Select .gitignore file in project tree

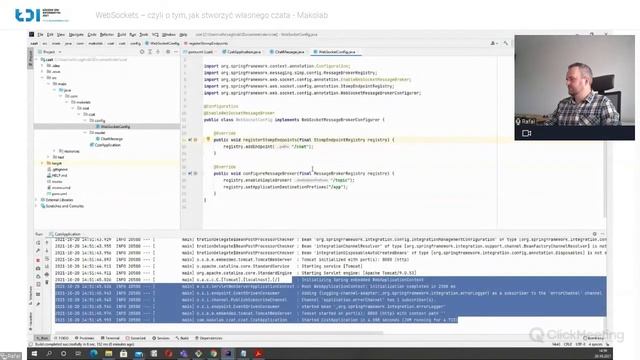[x=58, y=169]
